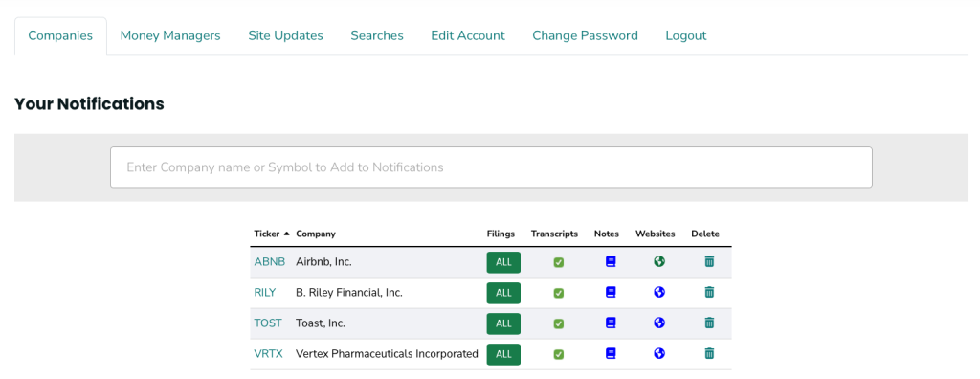The width and height of the screenshot is (980, 379).
Task: Open the Notes book icon for Toast, Inc.
Action: pyautogui.click(x=611, y=323)
